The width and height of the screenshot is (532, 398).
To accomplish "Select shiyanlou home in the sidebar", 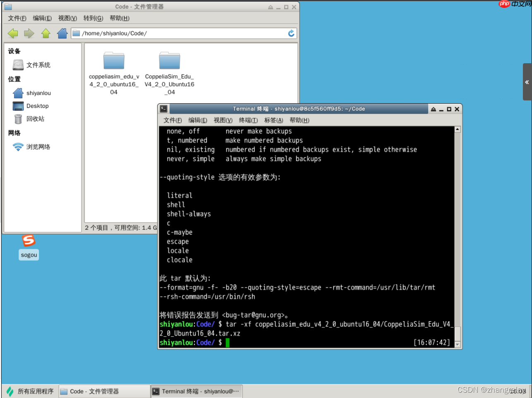I will point(38,93).
